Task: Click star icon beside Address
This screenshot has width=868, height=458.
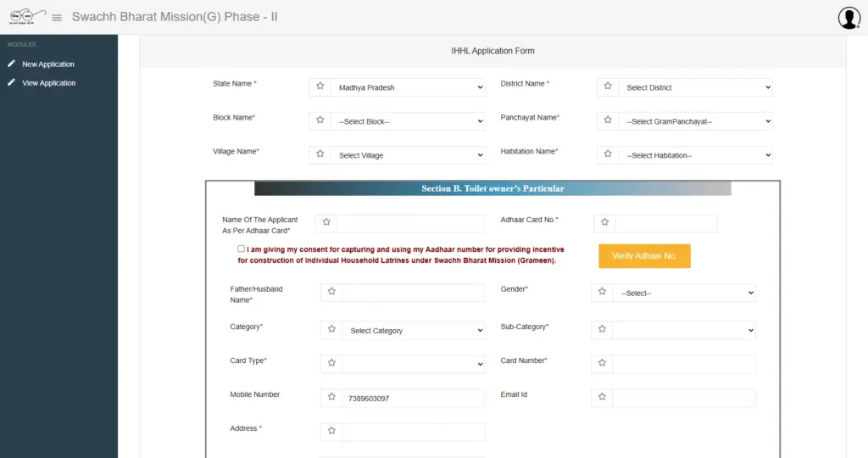Action: (x=331, y=431)
